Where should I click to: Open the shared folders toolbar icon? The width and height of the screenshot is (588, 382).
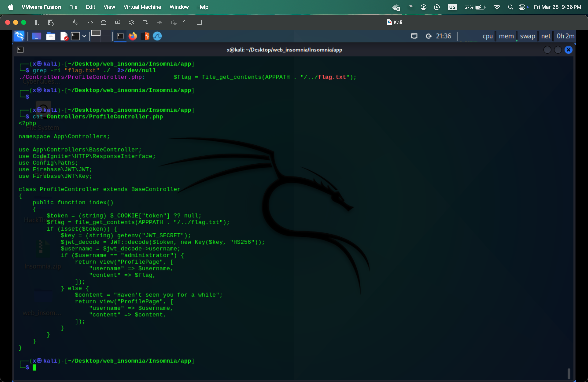pos(174,22)
